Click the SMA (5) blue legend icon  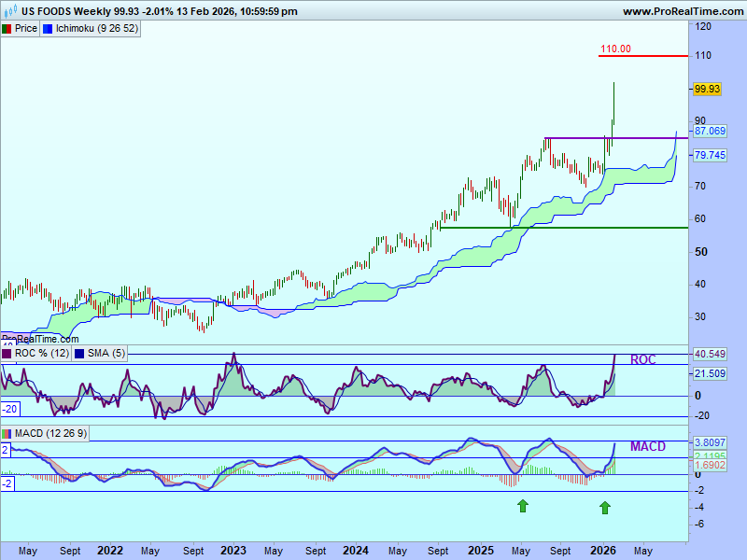point(78,354)
